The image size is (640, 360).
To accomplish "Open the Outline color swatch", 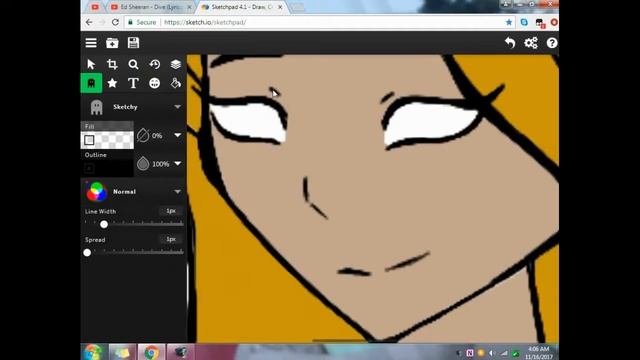I will click(x=107, y=168).
